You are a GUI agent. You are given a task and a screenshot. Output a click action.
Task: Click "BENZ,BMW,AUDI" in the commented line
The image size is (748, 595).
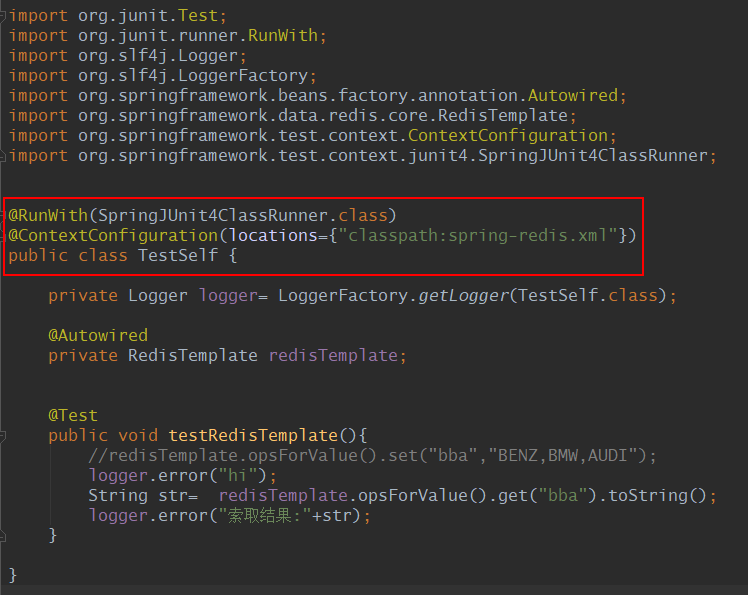563,455
